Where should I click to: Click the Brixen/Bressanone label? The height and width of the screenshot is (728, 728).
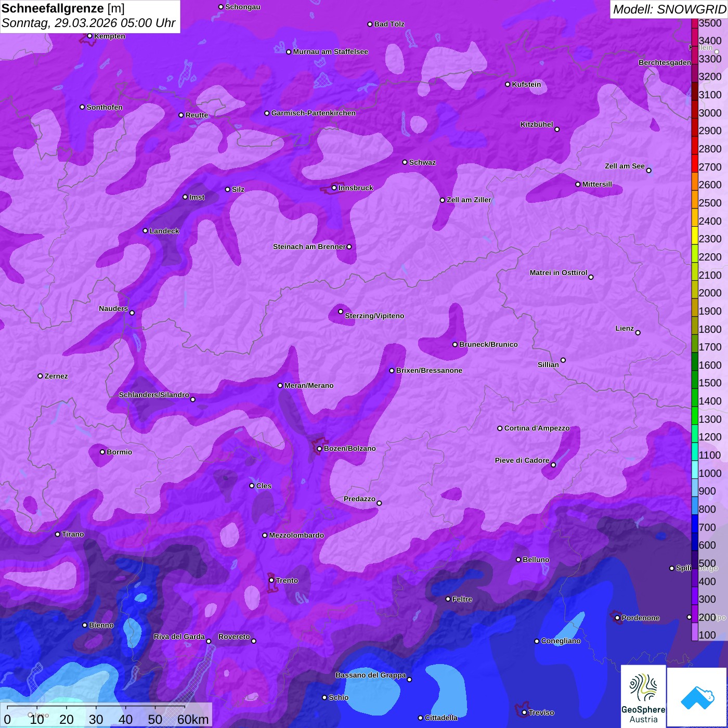click(x=429, y=370)
